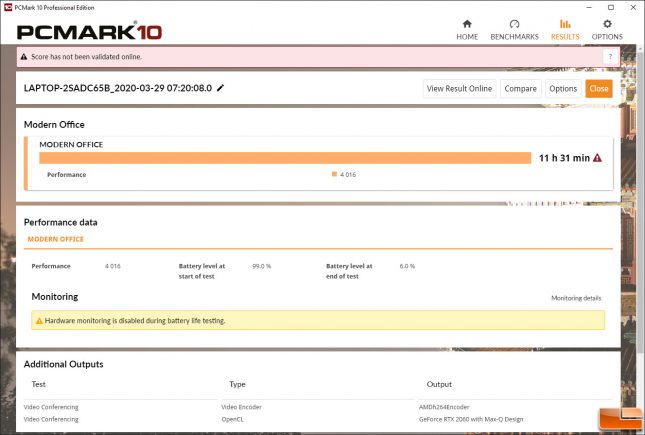Viewport: 645px width, 435px height.
Task: Click the hardware monitoring disabled notice
Action: coord(318,320)
